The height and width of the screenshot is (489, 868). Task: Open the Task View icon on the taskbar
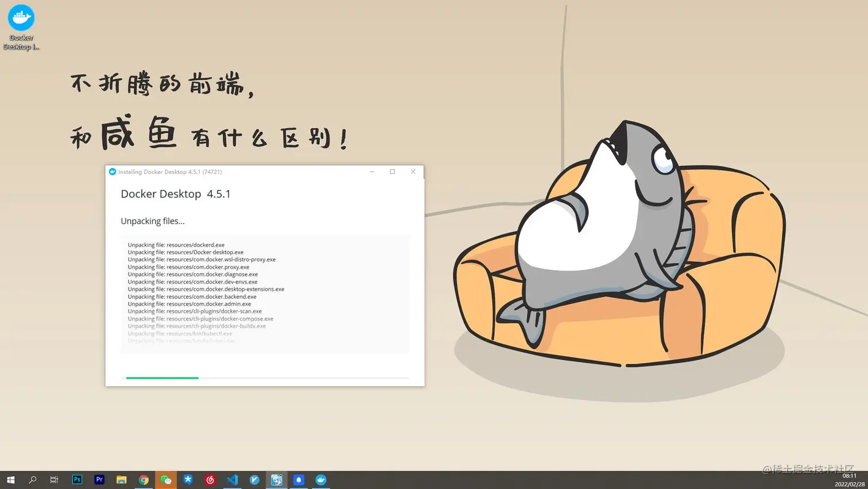point(54,480)
